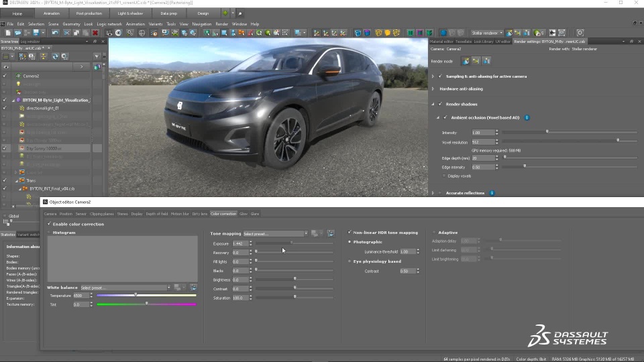Screen dimensions: 644x362
Task: Click the New file icon
Action: (8, 33)
